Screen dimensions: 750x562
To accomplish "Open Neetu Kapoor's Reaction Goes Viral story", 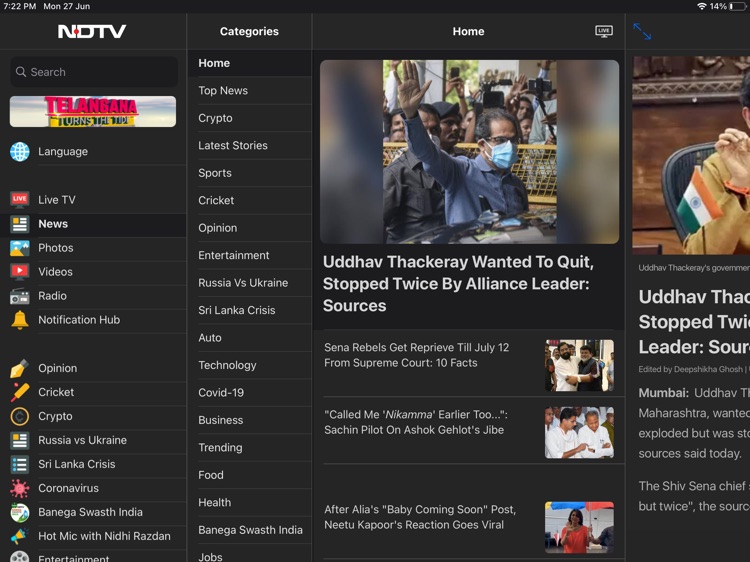I will click(x=420, y=517).
